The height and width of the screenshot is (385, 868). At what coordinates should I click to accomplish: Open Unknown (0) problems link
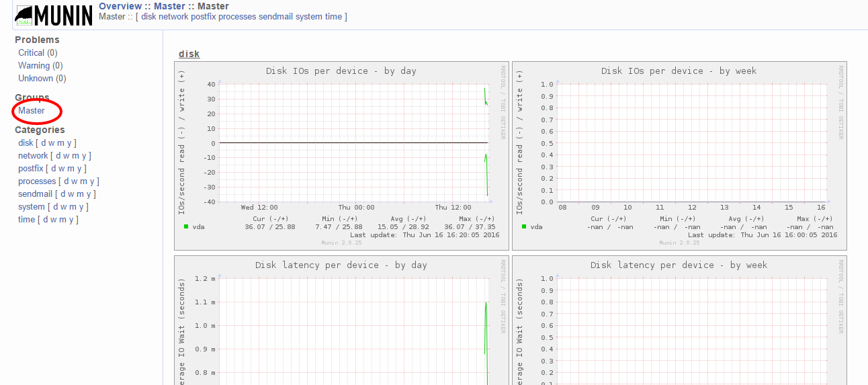pyautogui.click(x=42, y=79)
